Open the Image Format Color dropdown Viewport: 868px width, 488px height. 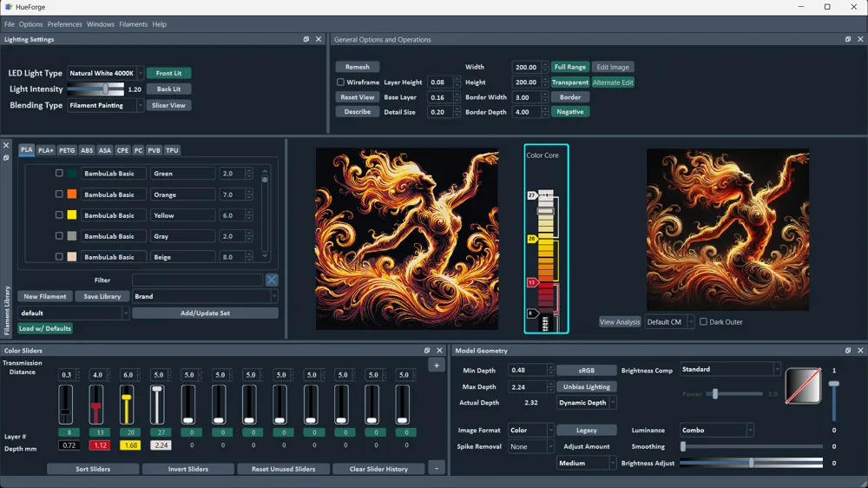531,430
